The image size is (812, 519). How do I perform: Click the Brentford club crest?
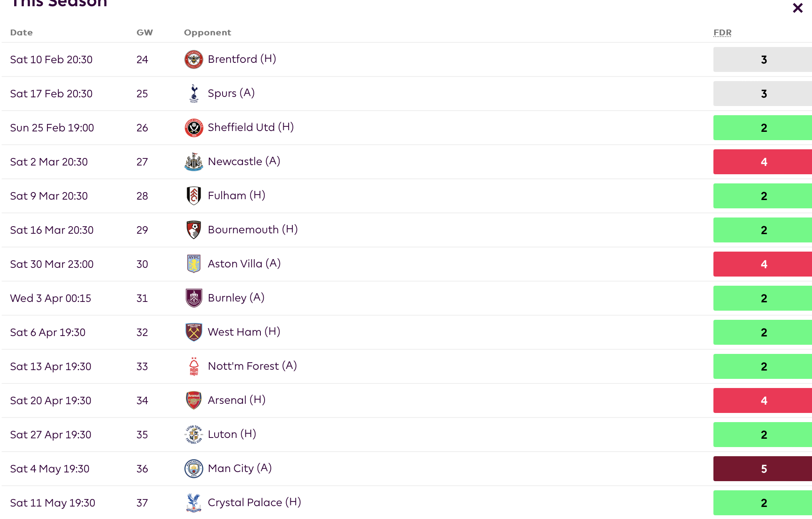(x=194, y=59)
